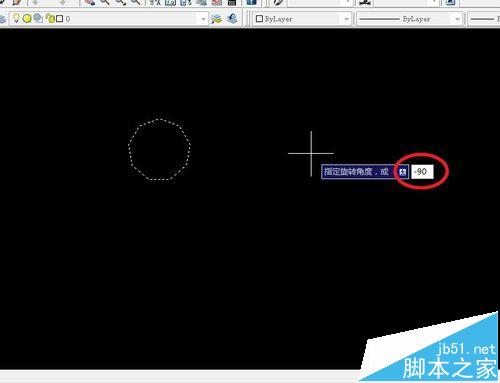The height and width of the screenshot is (383, 500).
Task: Click the Layer Previous icon
Action: click(232, 19)
